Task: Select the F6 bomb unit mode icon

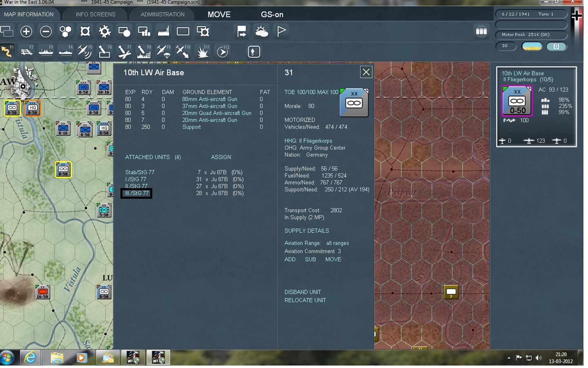Action: pos(105,52)
